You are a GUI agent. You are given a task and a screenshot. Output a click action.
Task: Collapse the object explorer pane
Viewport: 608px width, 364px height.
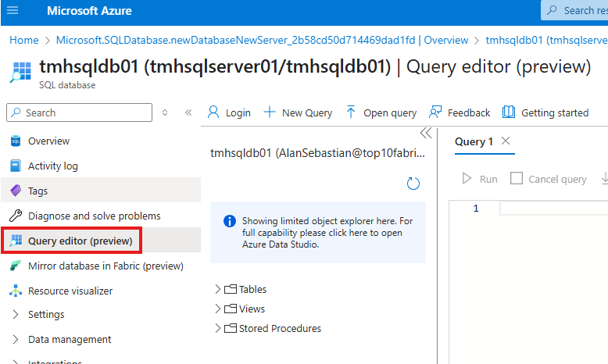click(426, 134)
